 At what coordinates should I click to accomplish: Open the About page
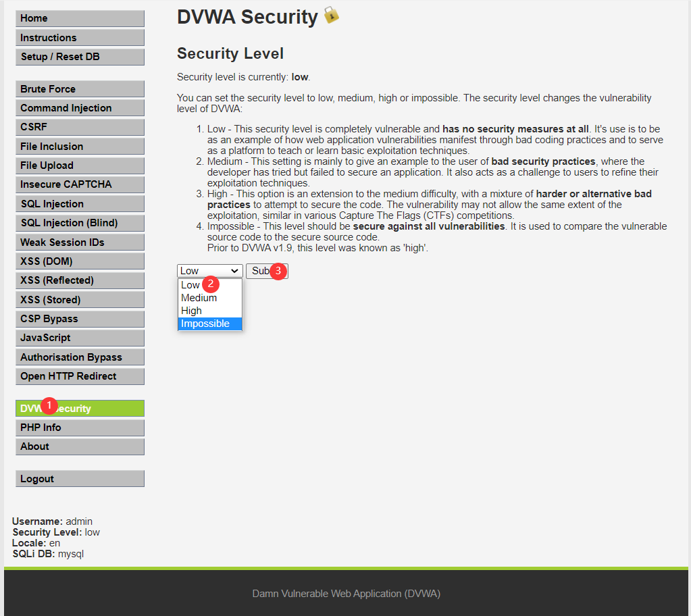tap(80, 446)
